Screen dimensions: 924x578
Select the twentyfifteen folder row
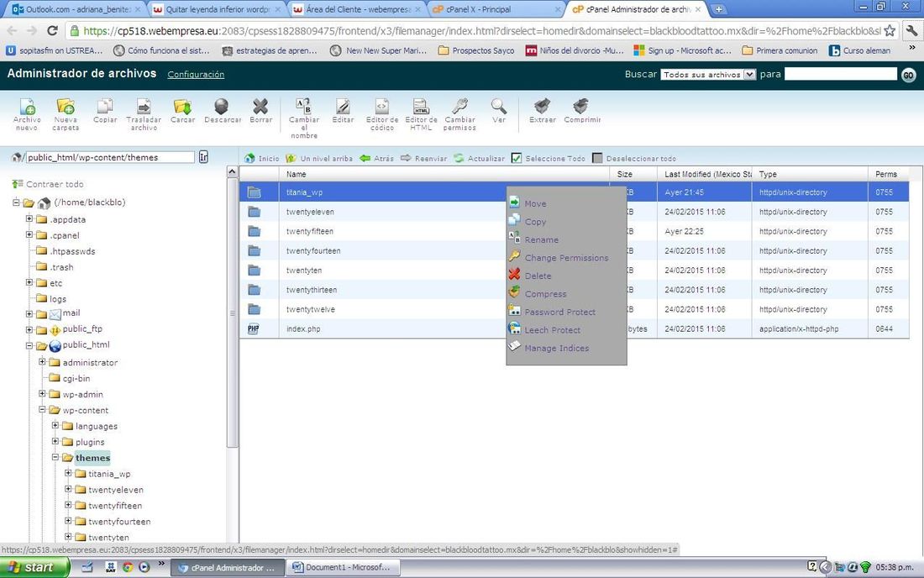pyautogui.click(x=574, y=232)
